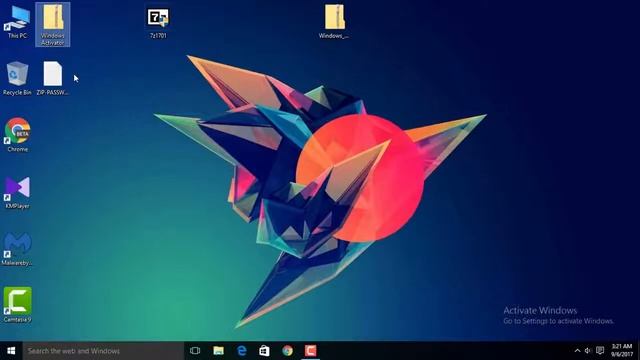Select the 7z1701 installer icon

coord(158,23)
